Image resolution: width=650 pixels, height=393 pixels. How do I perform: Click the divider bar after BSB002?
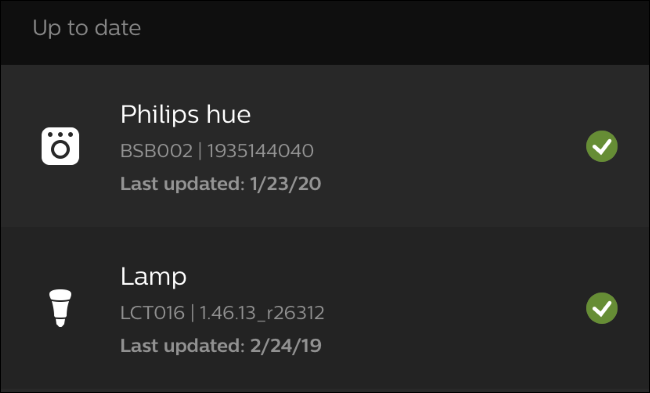[200, 151]
